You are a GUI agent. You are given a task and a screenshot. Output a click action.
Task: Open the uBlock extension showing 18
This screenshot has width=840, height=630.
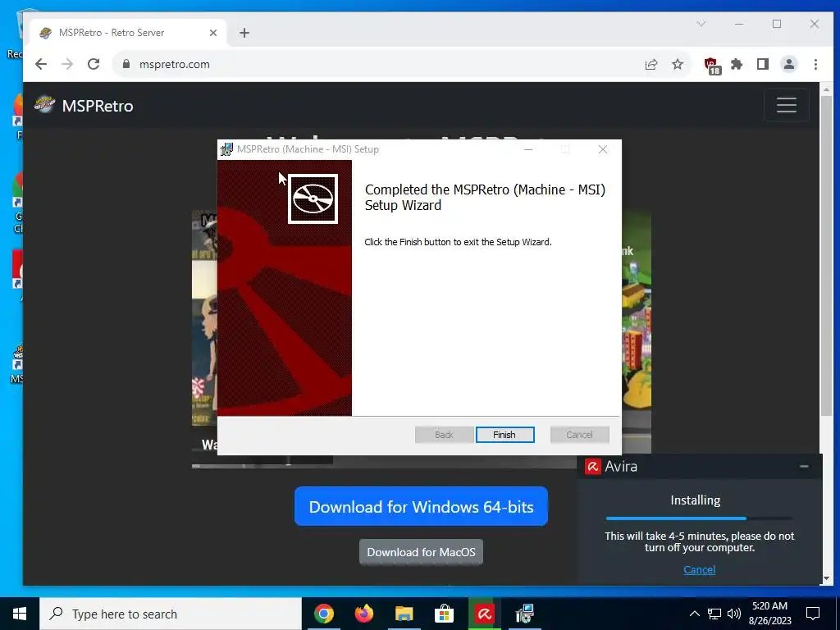tap(711, 66)
